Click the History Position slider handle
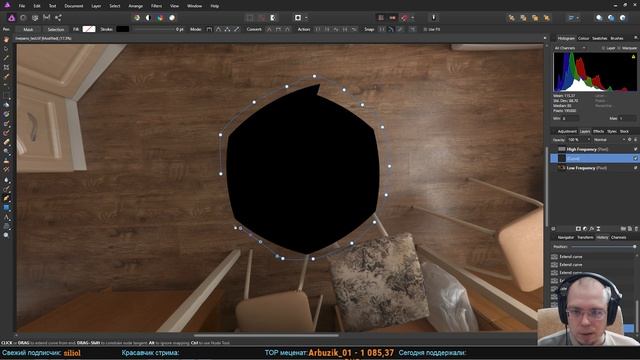640x360 pixels. coord(635,247)
